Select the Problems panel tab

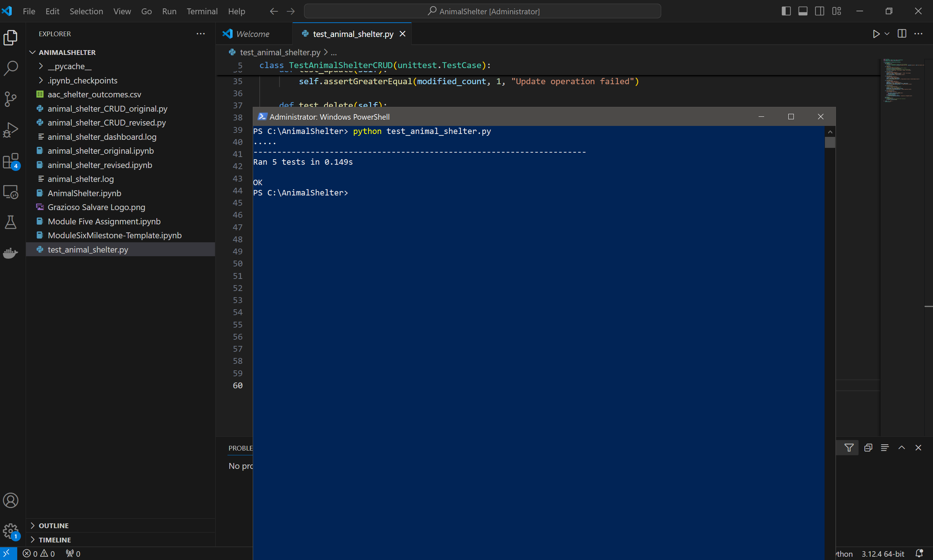click(241, 448)
